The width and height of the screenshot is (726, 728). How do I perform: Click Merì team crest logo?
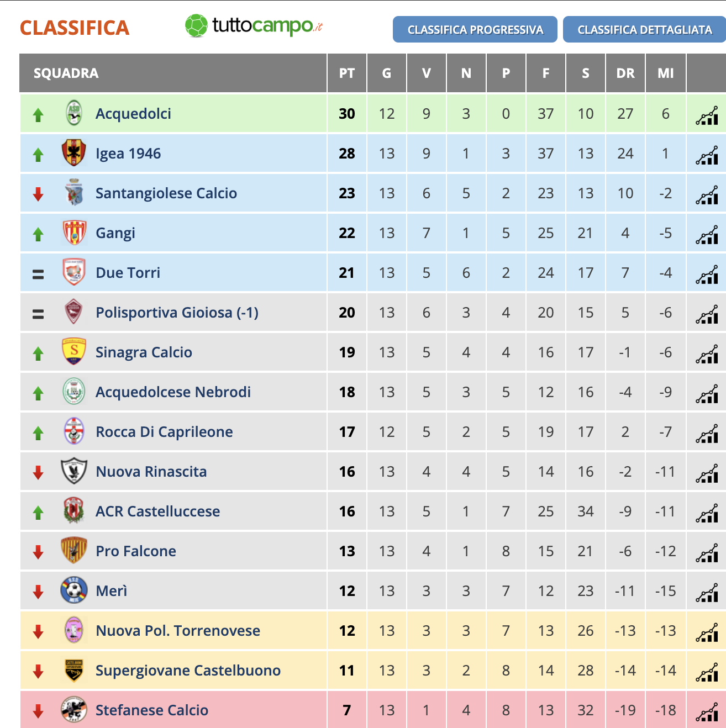pyautogui.click(x=74, y=590)
